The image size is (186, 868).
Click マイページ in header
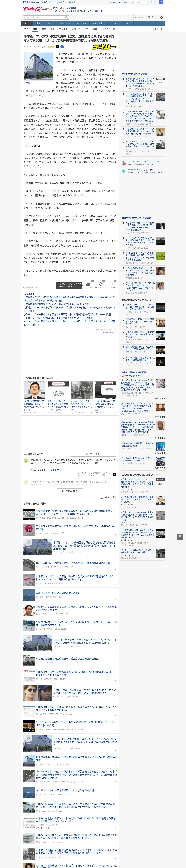139,18
